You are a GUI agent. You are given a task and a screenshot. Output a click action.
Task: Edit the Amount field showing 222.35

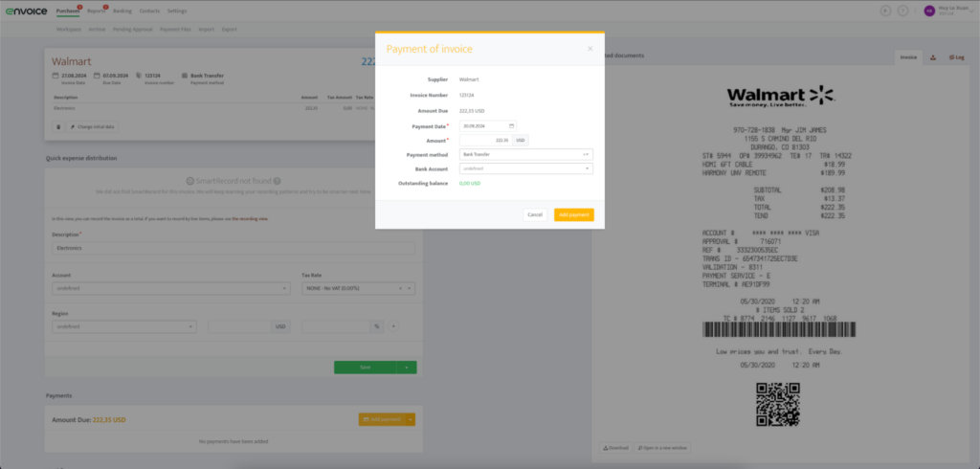[485, 140]
